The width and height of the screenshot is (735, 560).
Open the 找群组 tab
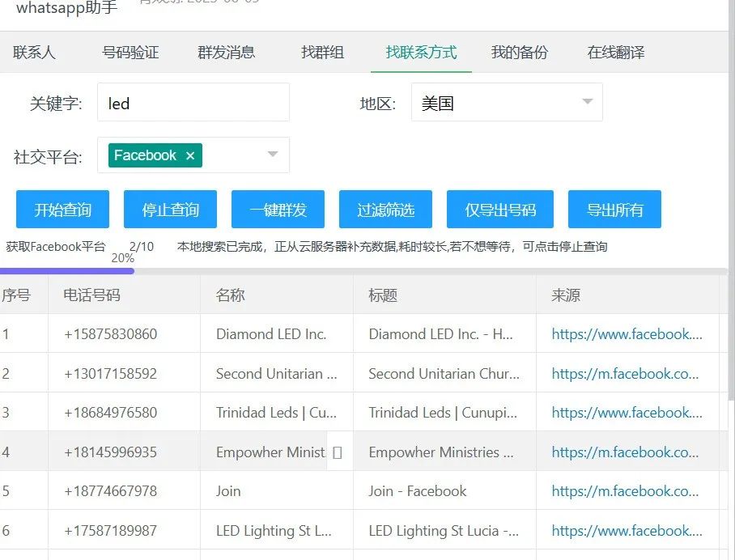(322, 52)
